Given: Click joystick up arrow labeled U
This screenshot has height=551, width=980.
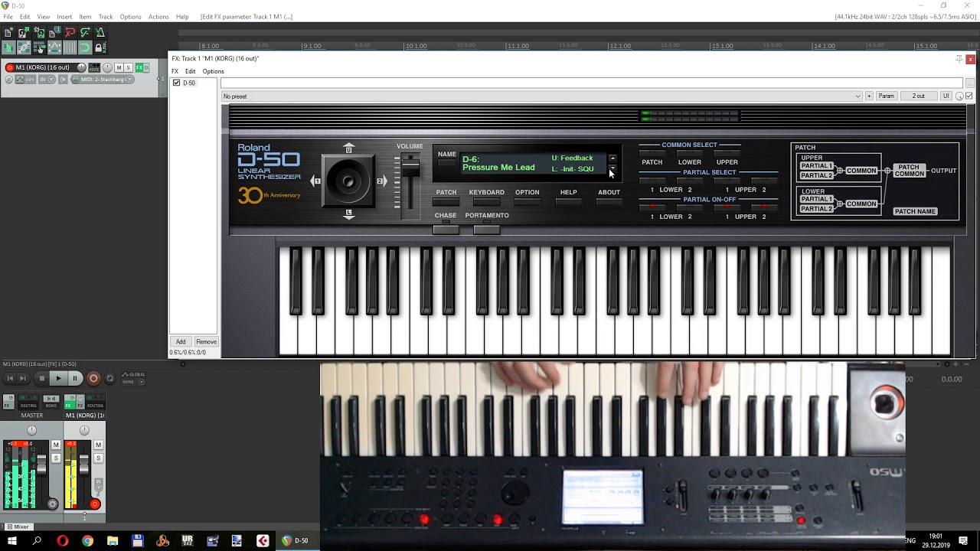Looking at the screenshot, I should [x=349, y=148].
